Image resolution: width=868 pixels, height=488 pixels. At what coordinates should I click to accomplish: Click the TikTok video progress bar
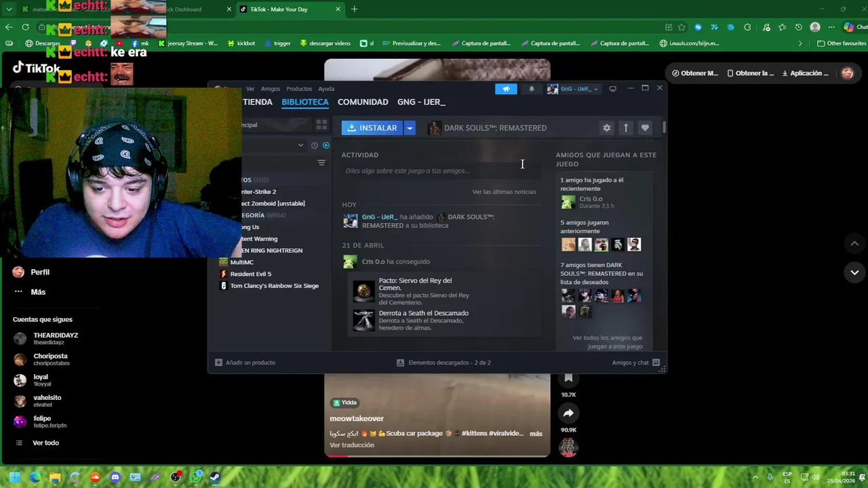point(437,455)
